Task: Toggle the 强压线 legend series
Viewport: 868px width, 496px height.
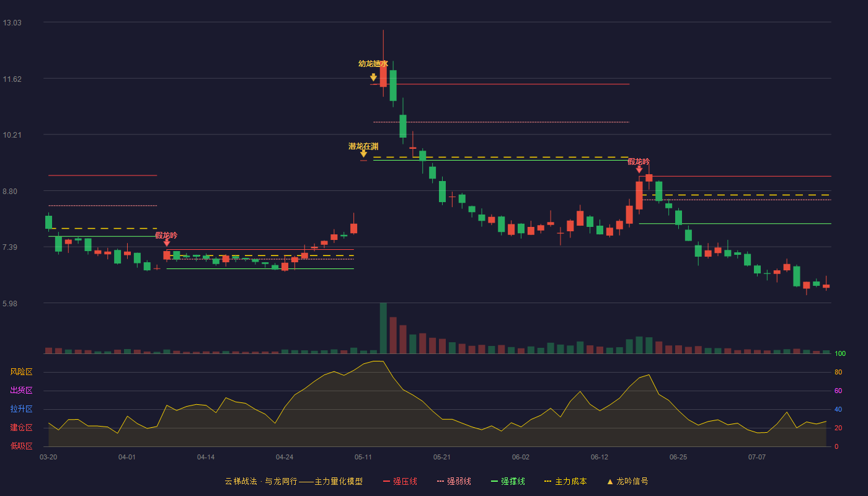Action: (x=400, y=481)
